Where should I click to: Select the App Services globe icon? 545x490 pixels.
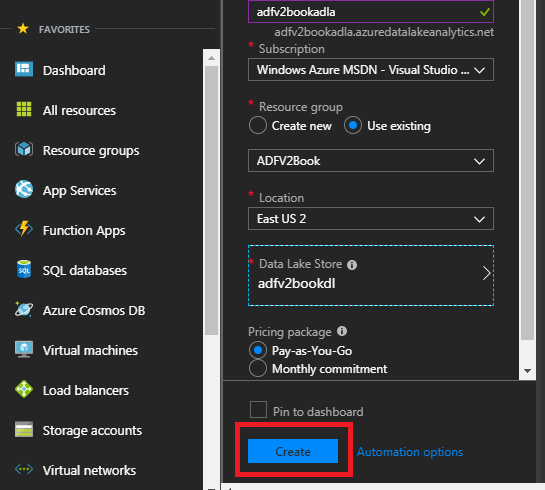[x=24, y=189]
